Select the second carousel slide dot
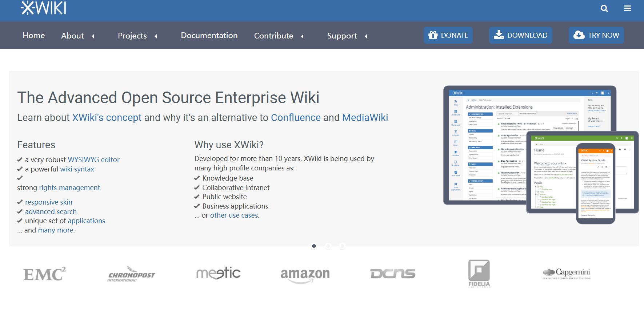The width and height of the screenshot is (644, 311). pyautogui.click(x=328, y=246)
